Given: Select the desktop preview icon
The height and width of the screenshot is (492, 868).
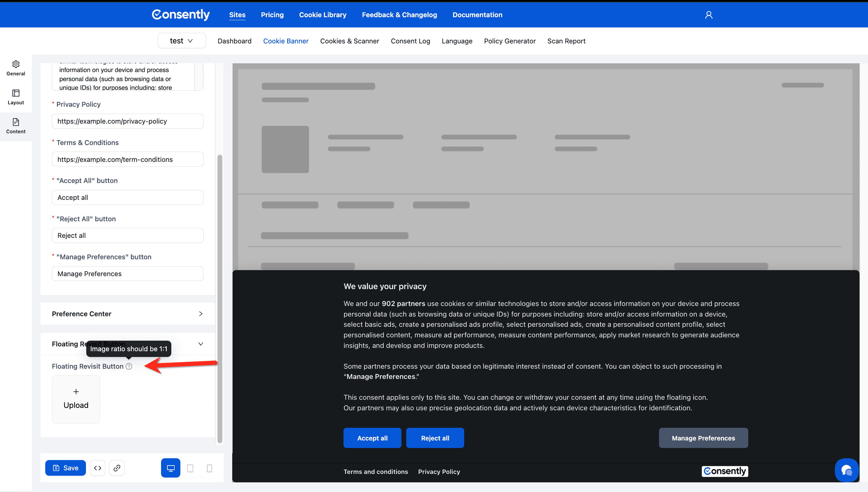Looking at the screenshot, I should click(x=171, y=468).
